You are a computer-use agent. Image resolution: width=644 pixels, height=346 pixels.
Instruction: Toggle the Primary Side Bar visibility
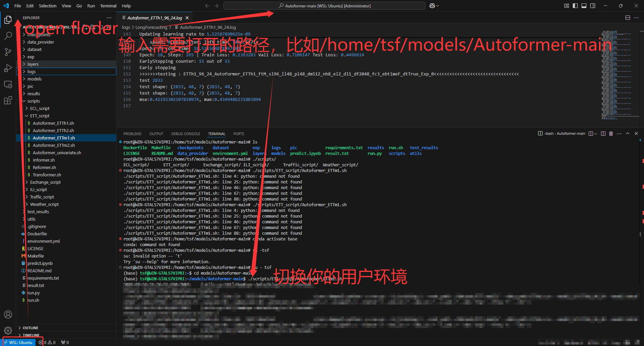pos(575,6)
